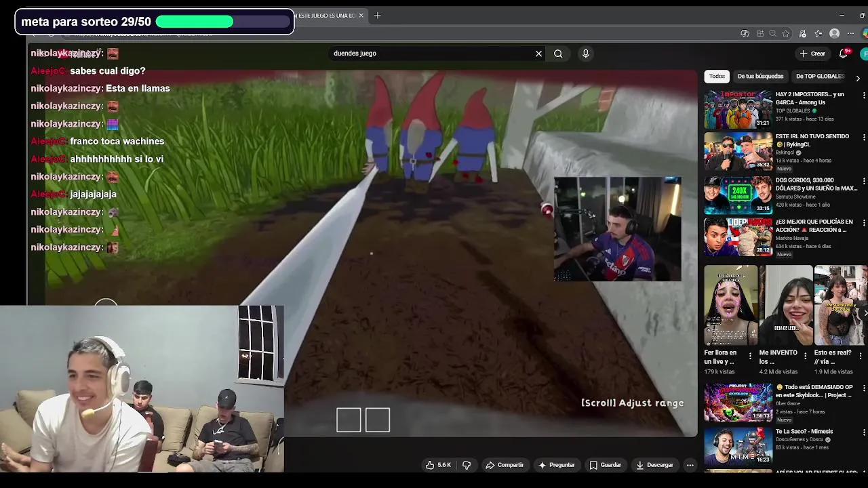The height and width of the screenshot is (488, 868).
Task: Save the video with Guardar
Action: (x=605, y=465)
